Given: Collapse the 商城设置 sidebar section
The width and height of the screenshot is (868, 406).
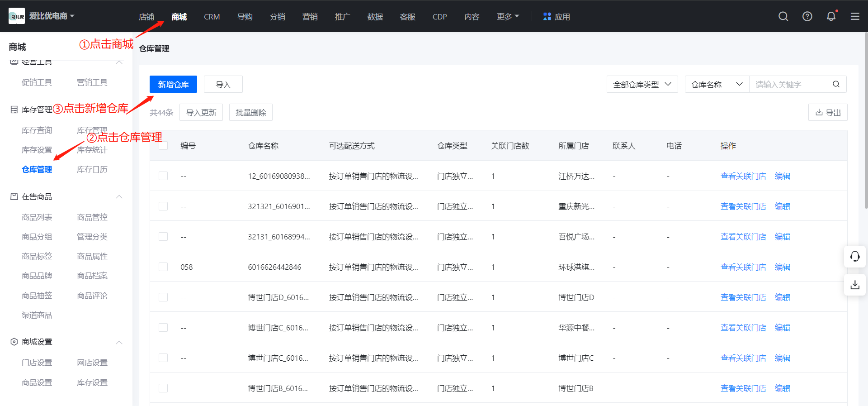Looking at the screenshot, I should tap(119, 342).
